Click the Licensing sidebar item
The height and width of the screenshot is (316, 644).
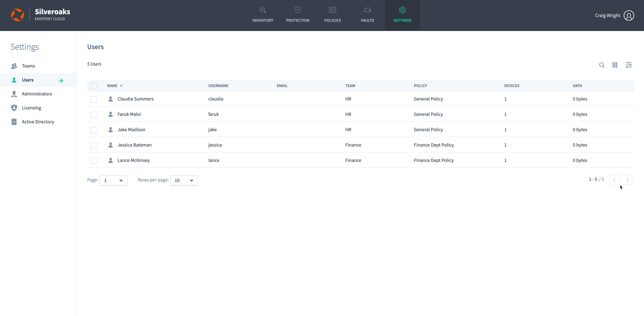point(31,108)
